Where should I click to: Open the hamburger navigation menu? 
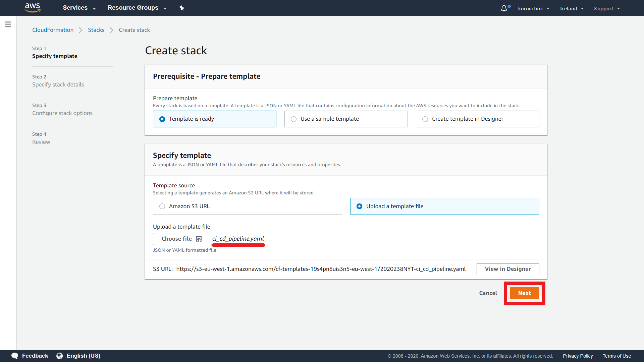coord(8,24)
